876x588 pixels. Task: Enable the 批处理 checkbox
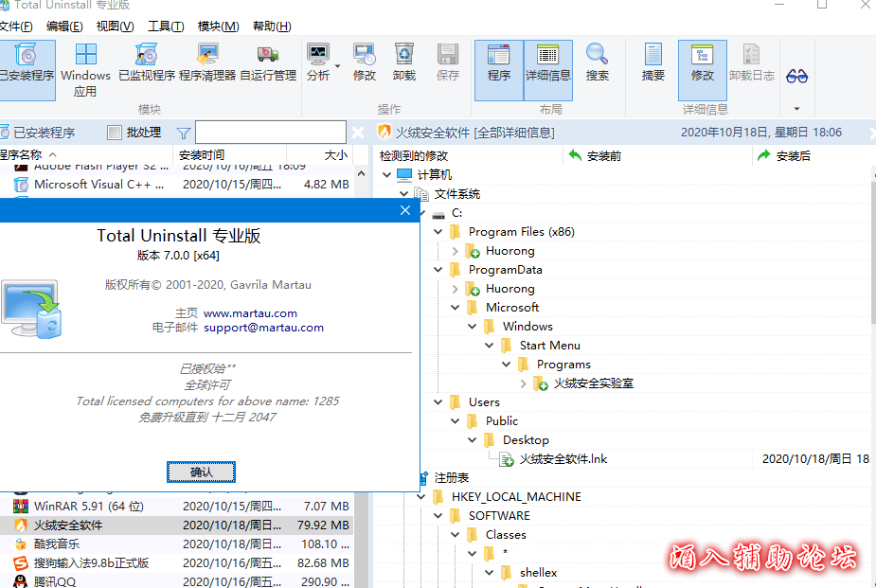click(x=115, y=133)
